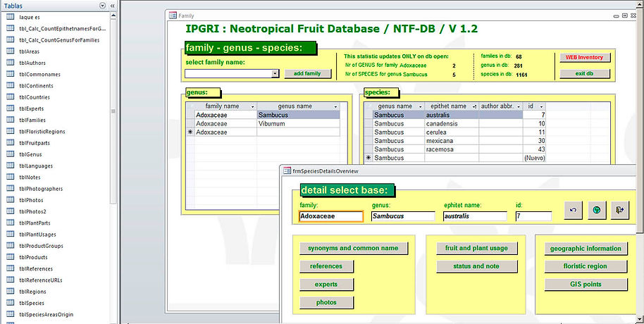The image size is (644, 324).
Task: Click the add family button
Action: pos(307,73)
